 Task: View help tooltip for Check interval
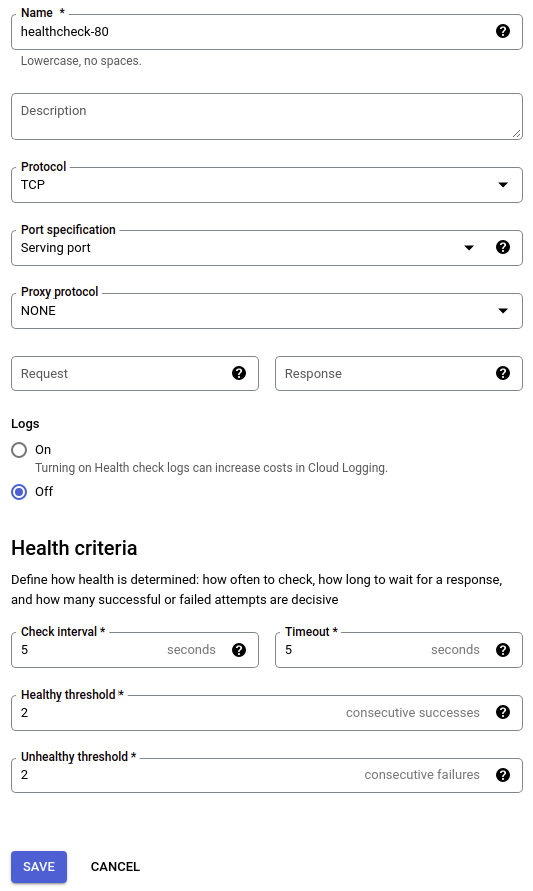click(239, 649)
